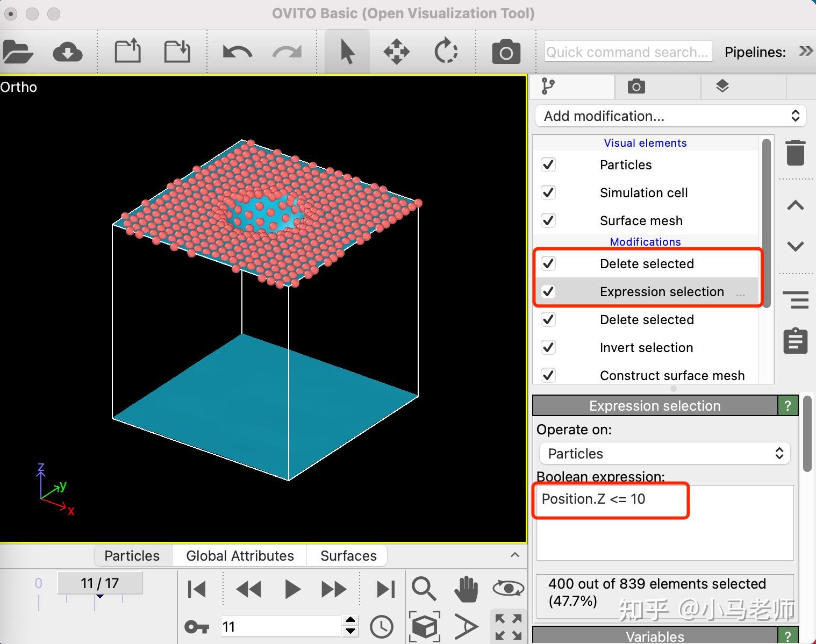816x644 pixels.
Task: Open the Surfaces data tab
Action: (348, 556)
